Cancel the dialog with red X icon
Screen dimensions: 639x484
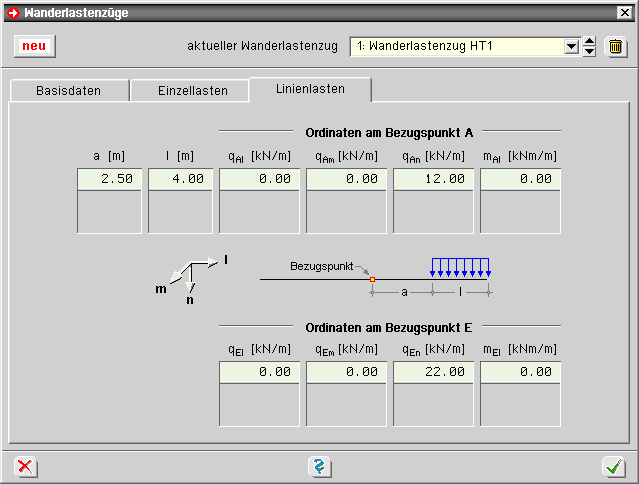point(25,466)
